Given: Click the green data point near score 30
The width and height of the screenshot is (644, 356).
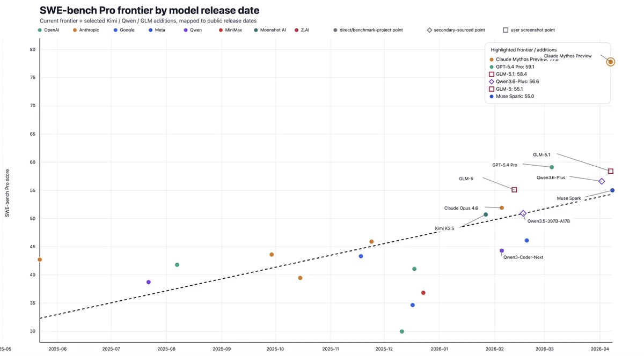Looking at the screenshot, I should (402, 332).
